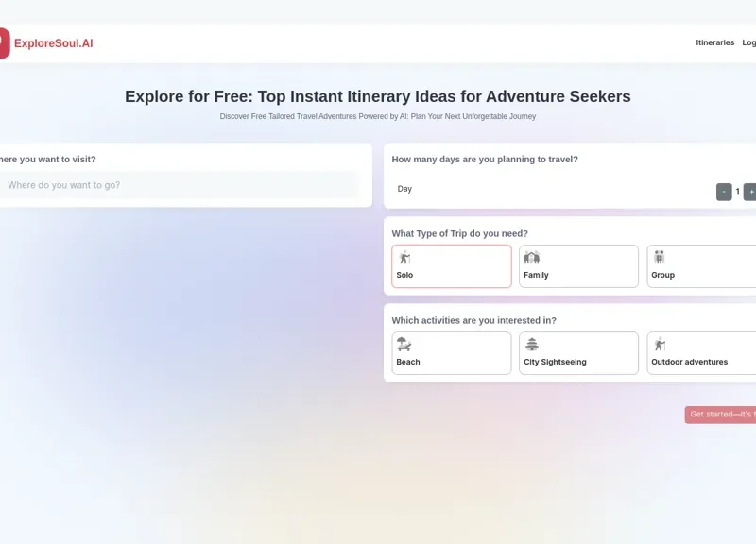Click the minus icon beside the day counter
The image size is (756, 544).
[x=723, y=191]
